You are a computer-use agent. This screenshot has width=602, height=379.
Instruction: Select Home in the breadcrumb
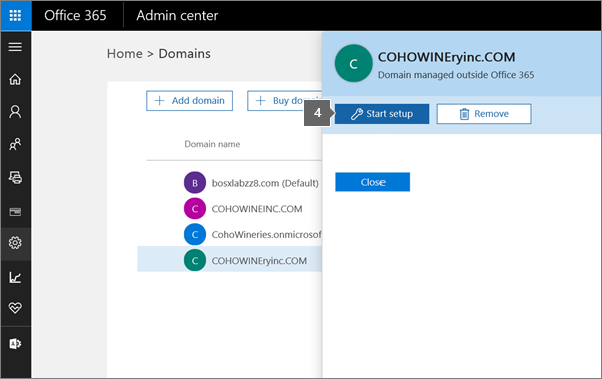(125, 54)
